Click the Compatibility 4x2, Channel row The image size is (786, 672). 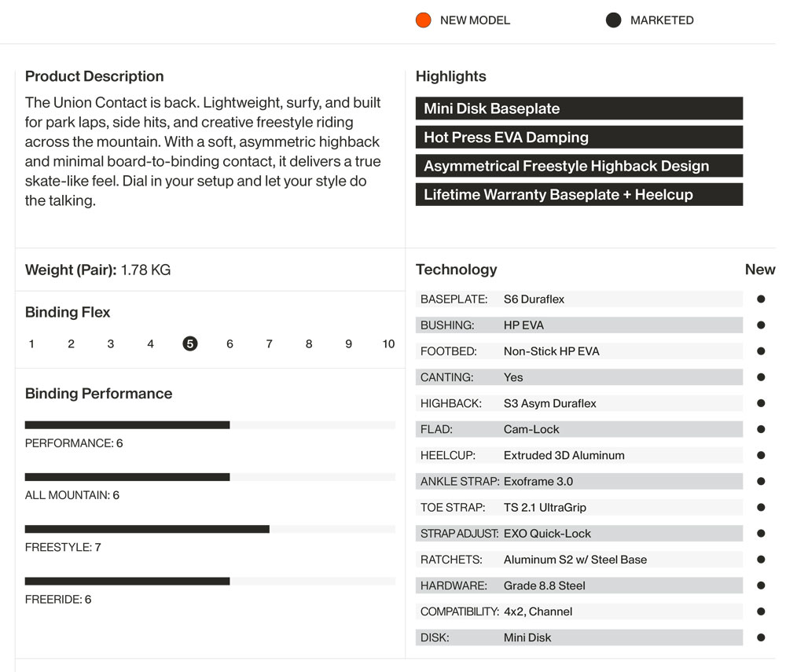(578, 611)
